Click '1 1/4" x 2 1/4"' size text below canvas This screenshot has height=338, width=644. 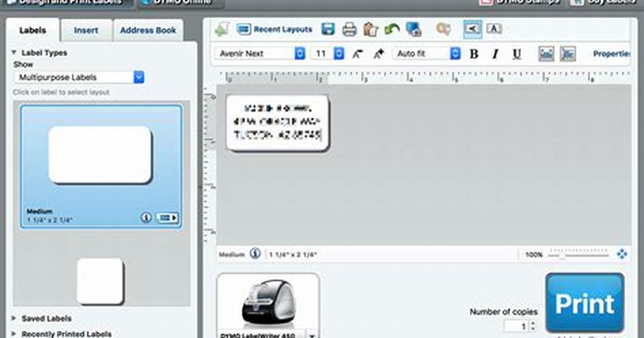click(x=293, y=255)
